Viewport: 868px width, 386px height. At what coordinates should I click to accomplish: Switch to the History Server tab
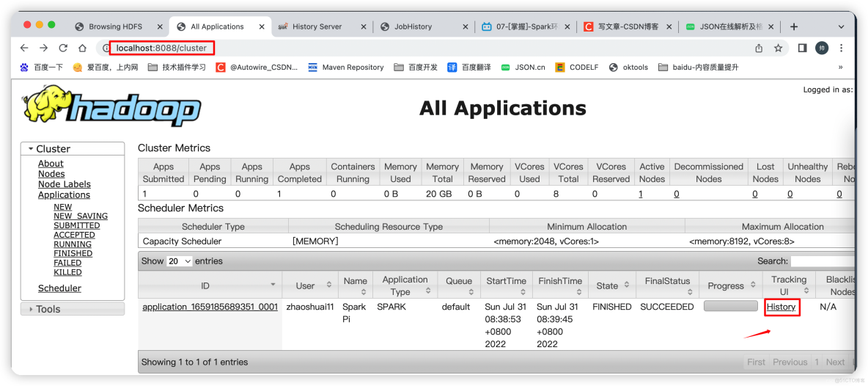coord(317,26)
